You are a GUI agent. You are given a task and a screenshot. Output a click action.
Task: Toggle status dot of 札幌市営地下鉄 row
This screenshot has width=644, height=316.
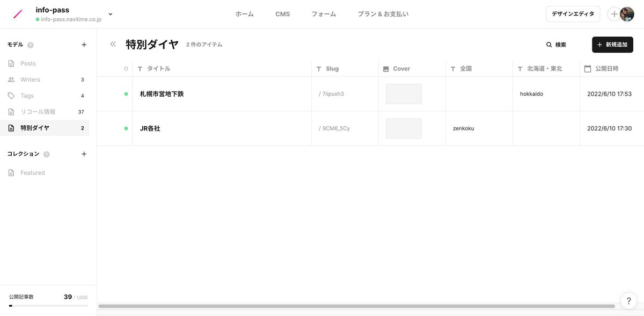pyautogui.click(x=126, y=94)
